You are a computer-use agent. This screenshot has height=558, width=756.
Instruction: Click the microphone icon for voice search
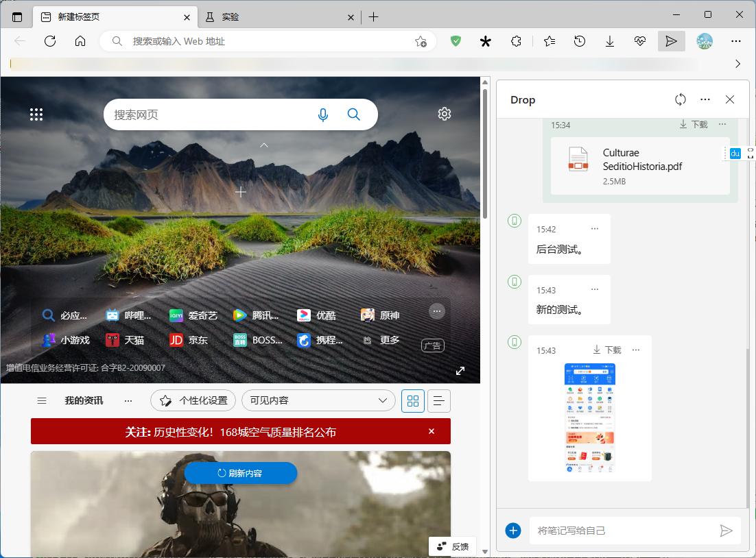(323, 114)
